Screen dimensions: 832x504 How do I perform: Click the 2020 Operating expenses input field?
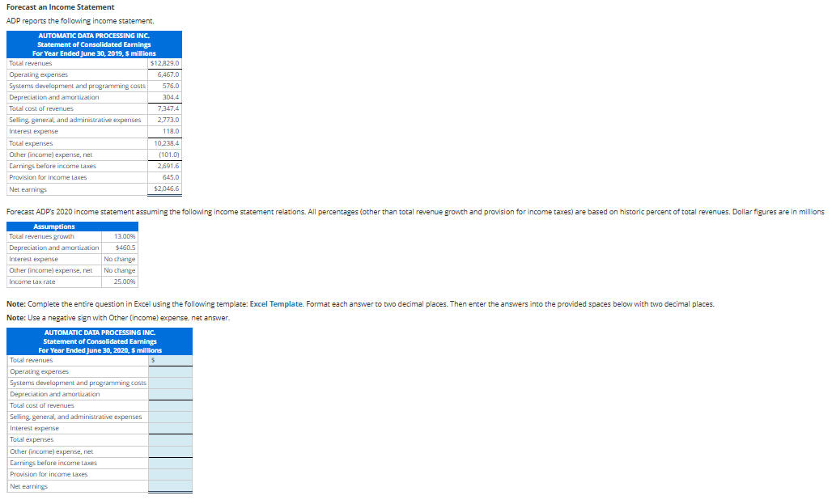(x=170, y=371)
